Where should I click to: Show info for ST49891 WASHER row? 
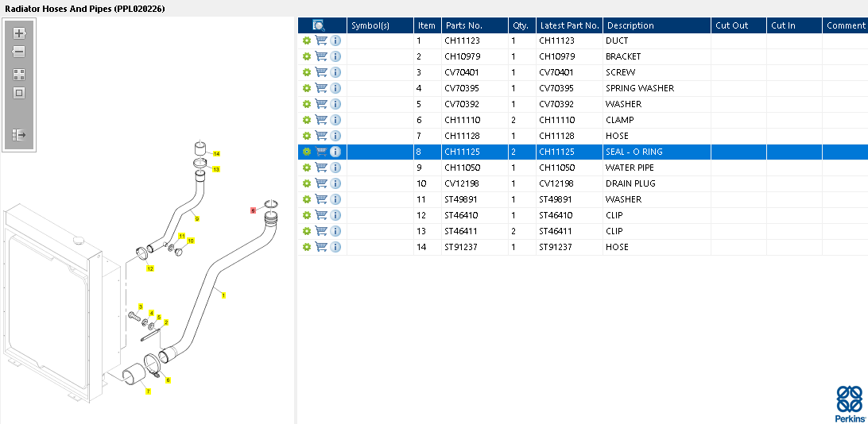point(335,199)
